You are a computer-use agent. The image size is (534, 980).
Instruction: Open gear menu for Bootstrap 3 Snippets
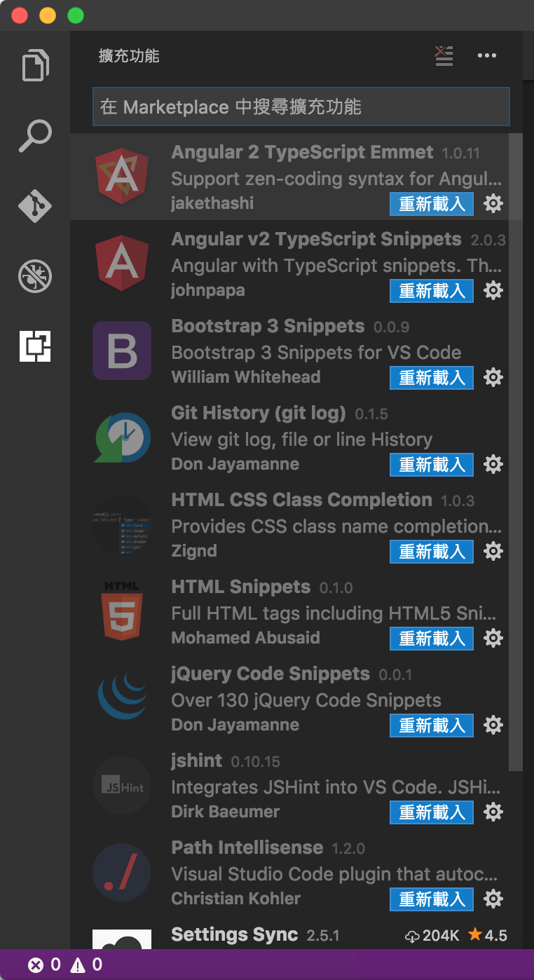coord(493,378)
